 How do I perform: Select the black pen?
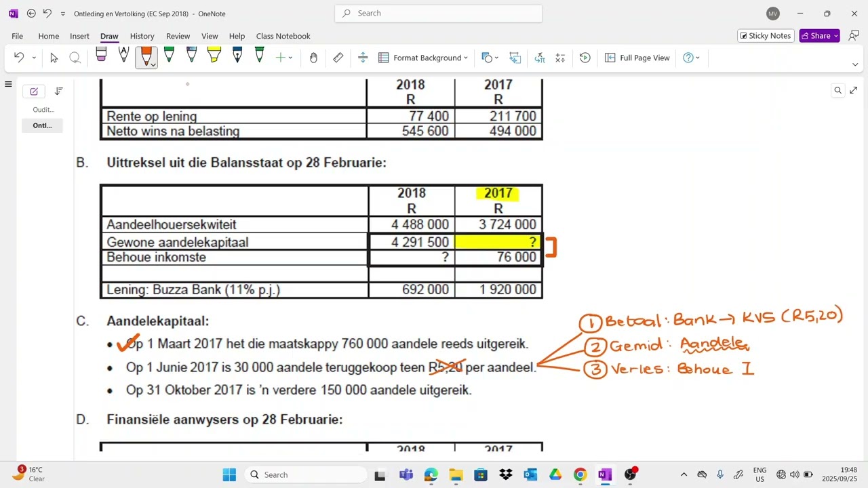(x=123, y=56)
